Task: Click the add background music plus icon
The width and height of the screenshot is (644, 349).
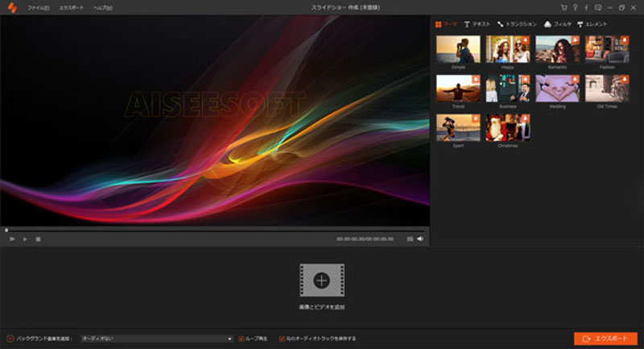Action: point(10,339)
